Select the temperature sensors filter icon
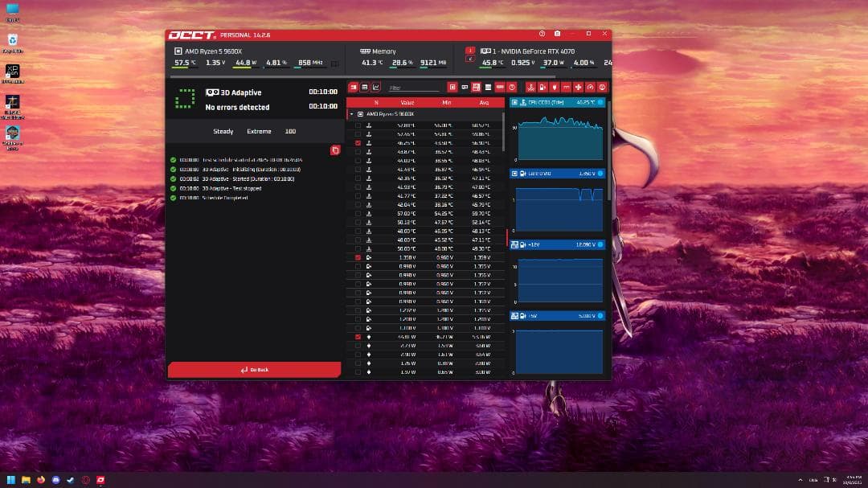The height and width of the screenshot is (488, 868). click(530, 87)
